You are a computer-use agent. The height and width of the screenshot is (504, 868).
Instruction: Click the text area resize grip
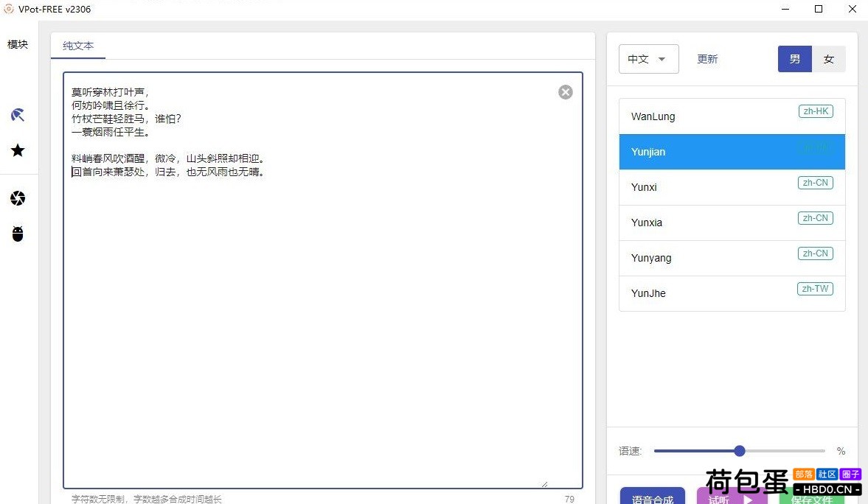545,484
